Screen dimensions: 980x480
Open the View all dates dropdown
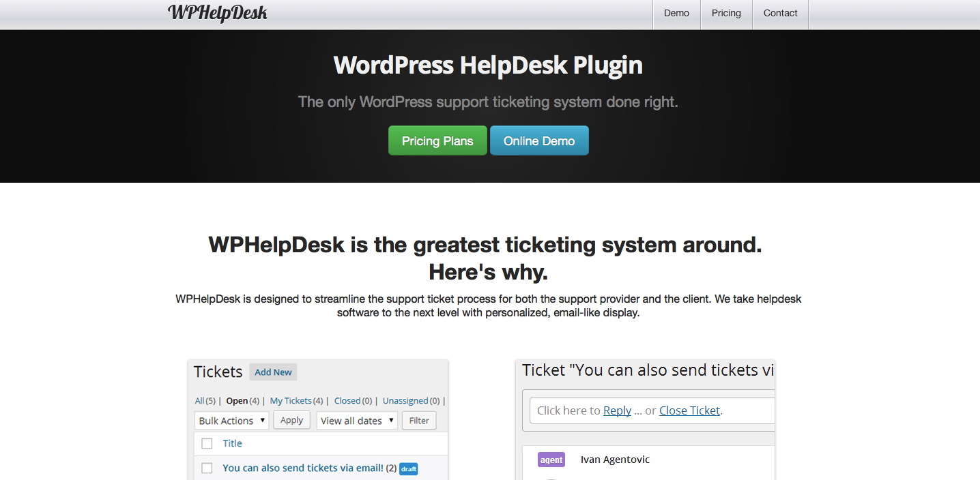tap(357, 421)
